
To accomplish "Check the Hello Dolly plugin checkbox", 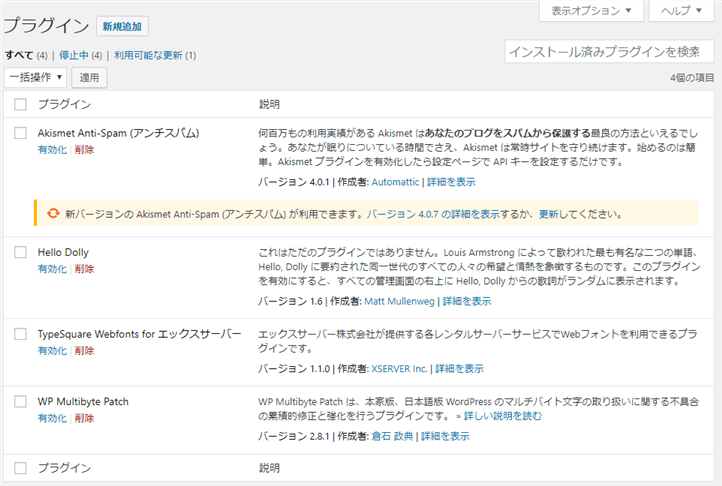I will click(20, 252).
